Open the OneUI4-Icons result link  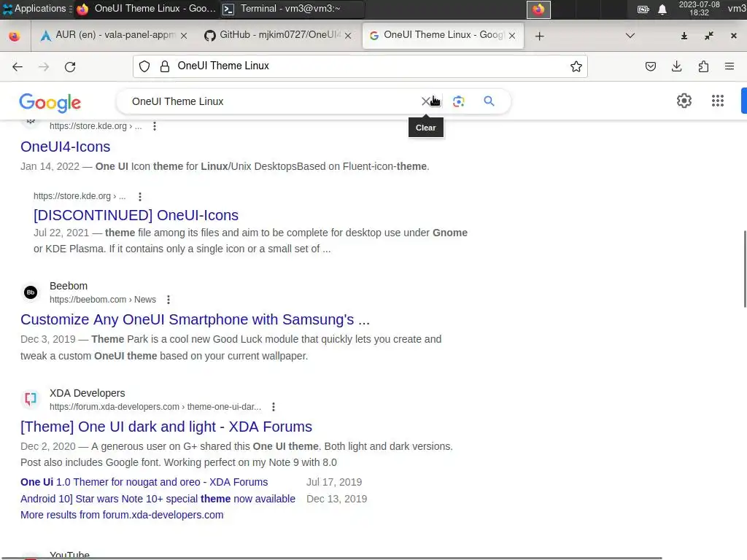point(65,147)
